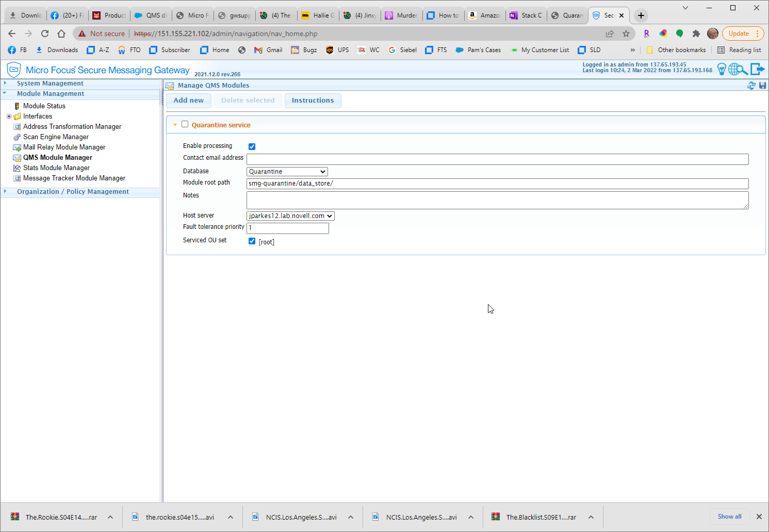Click the Add new button
Viewport: 769px width, 532px height.
point(188,101)
